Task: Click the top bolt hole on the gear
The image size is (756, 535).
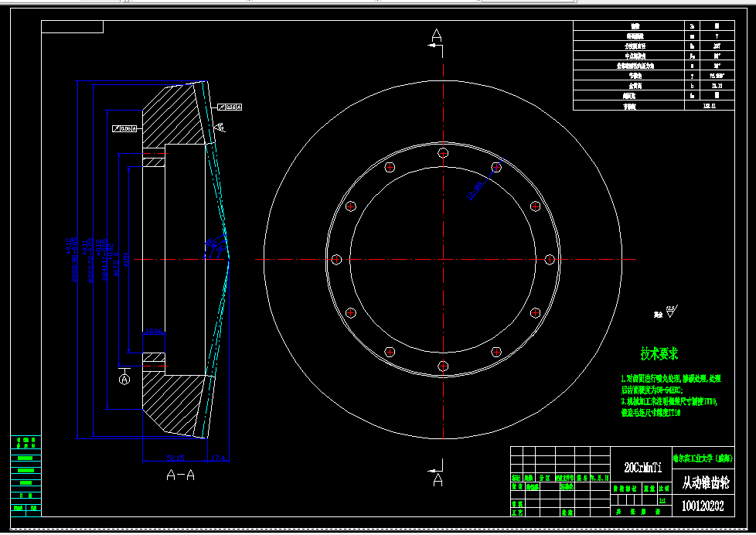Action: pos(443,153)
